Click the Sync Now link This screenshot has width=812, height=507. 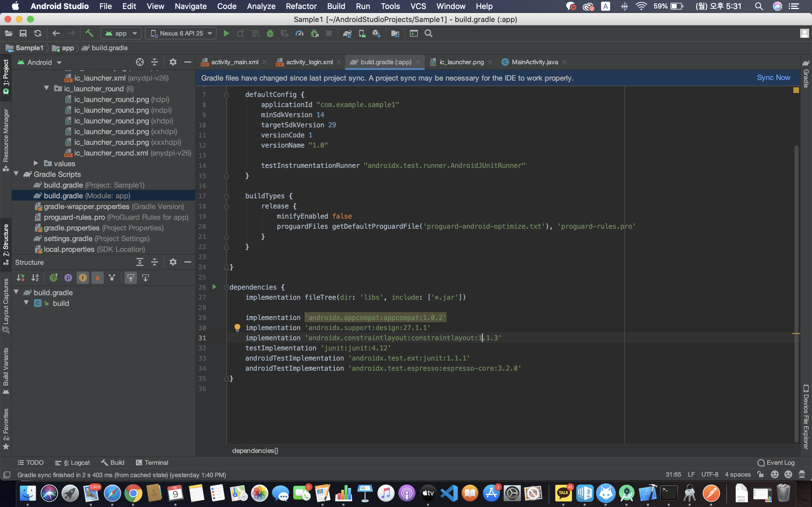(x=773, y=78)
